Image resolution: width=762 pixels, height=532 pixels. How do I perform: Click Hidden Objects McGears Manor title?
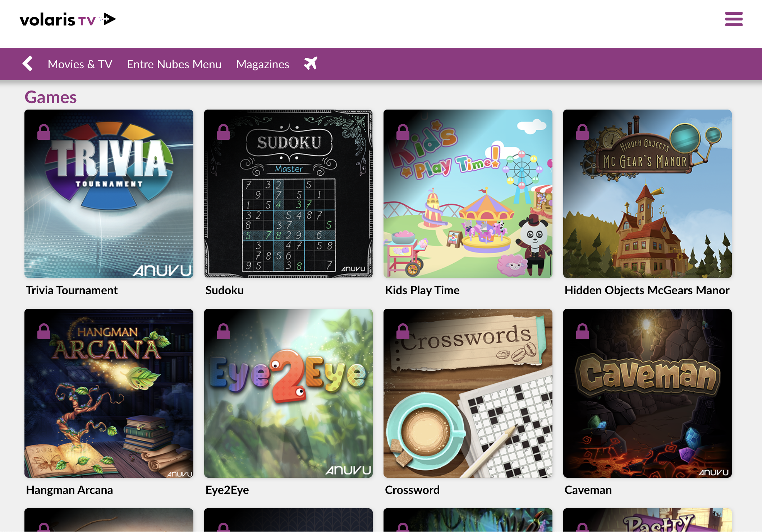point(647,290)
